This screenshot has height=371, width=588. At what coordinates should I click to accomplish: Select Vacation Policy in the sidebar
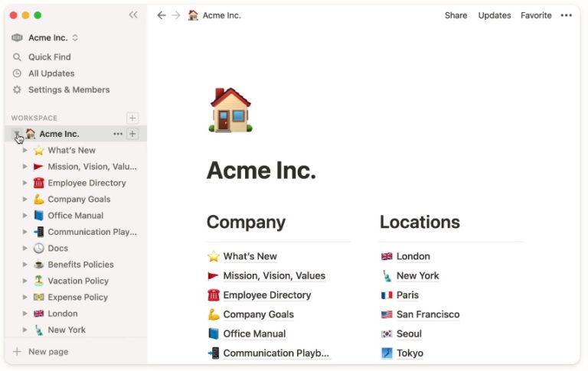click(x=78, y=281)
